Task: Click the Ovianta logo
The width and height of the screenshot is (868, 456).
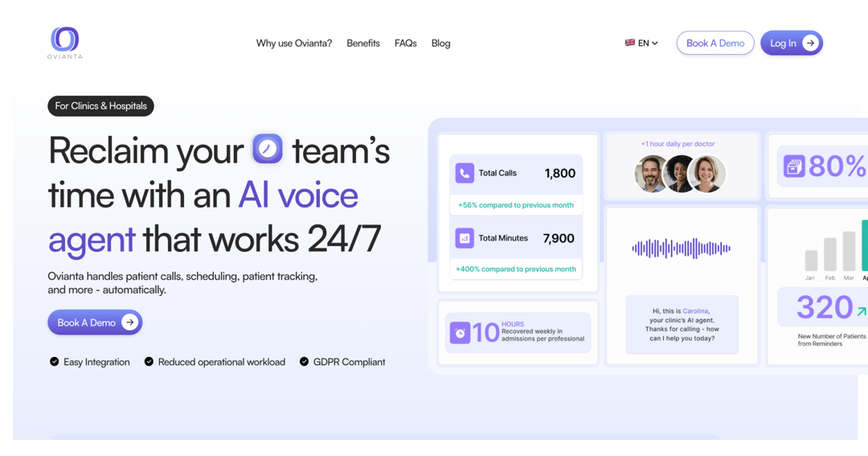Action: click(65, 43)
